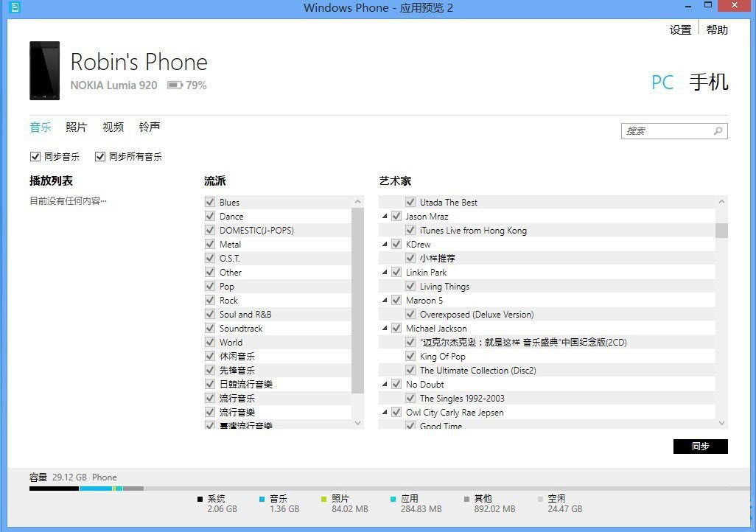The width and height of the screenshot is (756, 532).
Task: Select the 视频 tab
Action: (113, 127)
